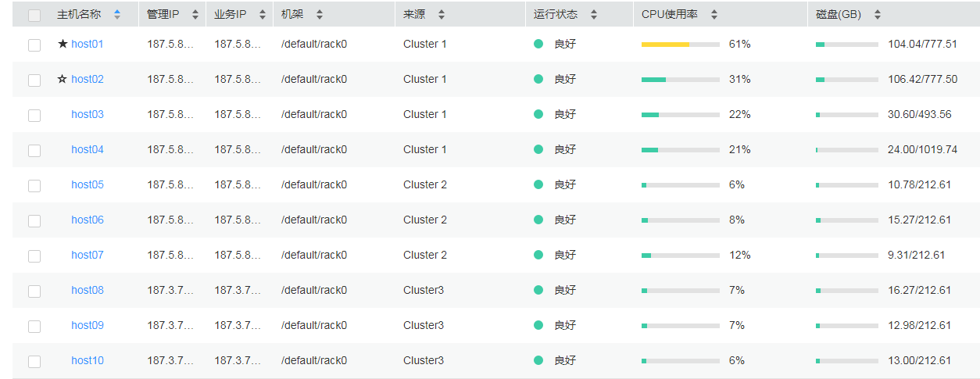
Task: Check the host08 row checkbox
Action: (x=34, y=291)
